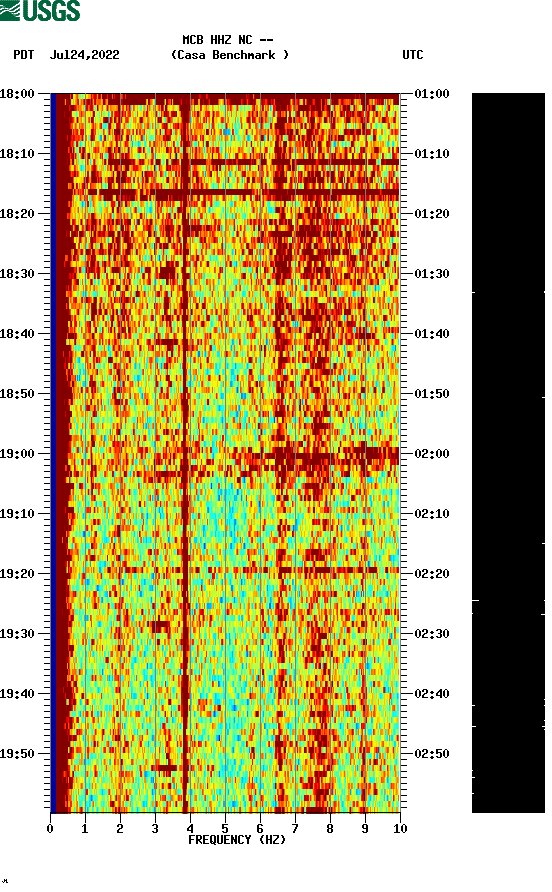The width and height of the screenshot is (552, 892).
Task: Click the 02:20 UTC time label
Action: (x=432, y=574)
